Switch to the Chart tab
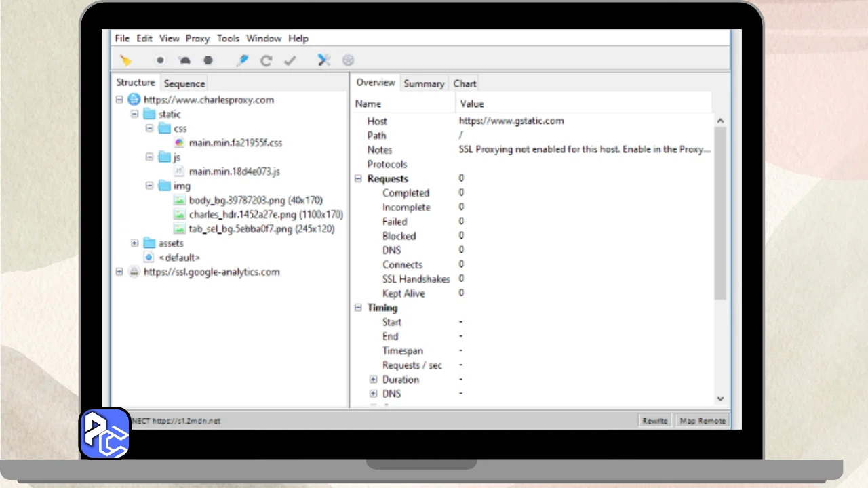 click(465, 83)
